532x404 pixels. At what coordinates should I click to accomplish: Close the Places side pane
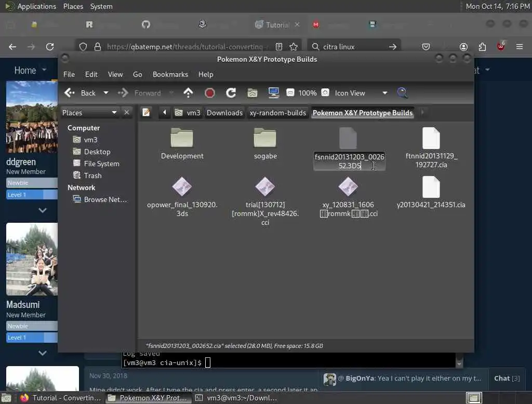(x=127, y=112)
